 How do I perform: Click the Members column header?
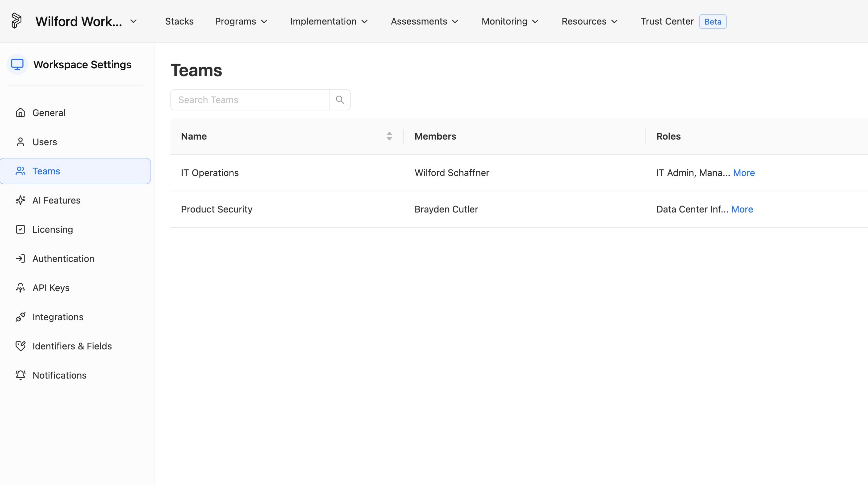click(435, 136)
